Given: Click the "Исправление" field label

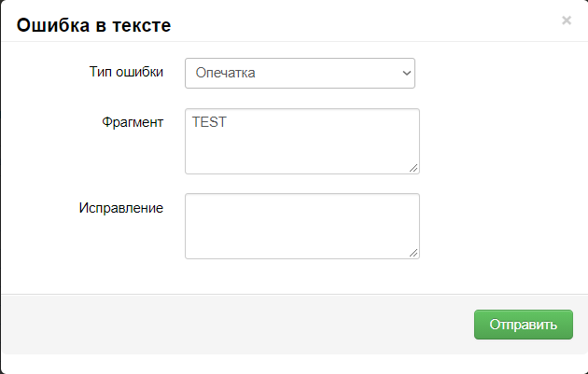Looking at the screenshot, I should pos(121,207).
